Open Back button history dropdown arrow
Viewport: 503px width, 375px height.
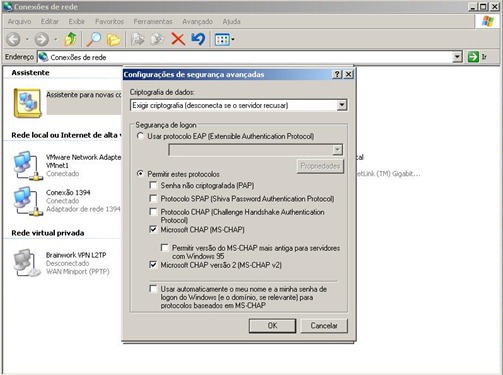(x=27, y=40)
